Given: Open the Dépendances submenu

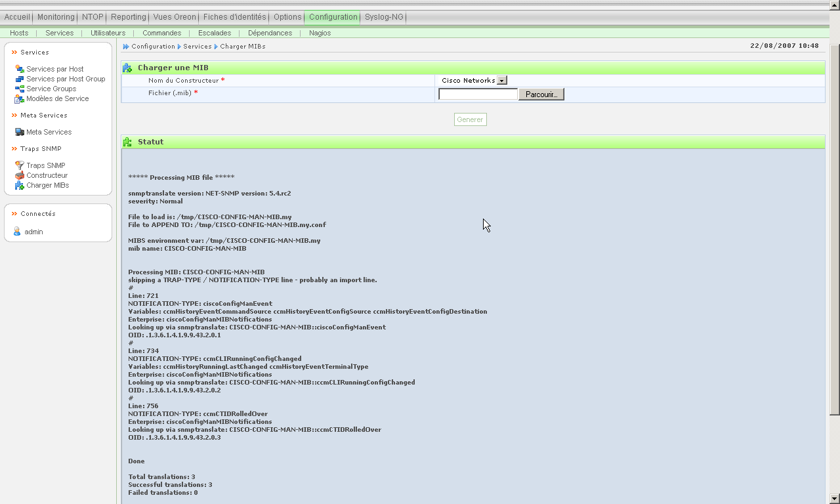Looking at the screenshot, I should coord(270,33).
